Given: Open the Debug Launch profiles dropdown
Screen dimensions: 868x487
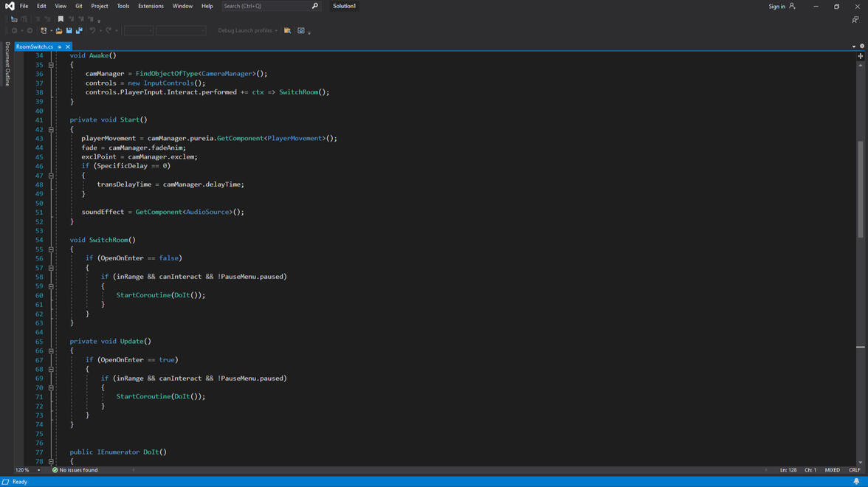Looking at the screenshot, I should click(247, 31).
